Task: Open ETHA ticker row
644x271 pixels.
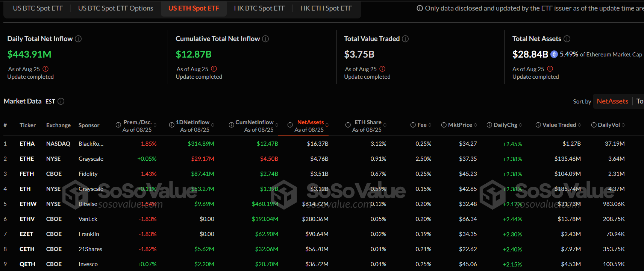Action: [x=27, y=144]
